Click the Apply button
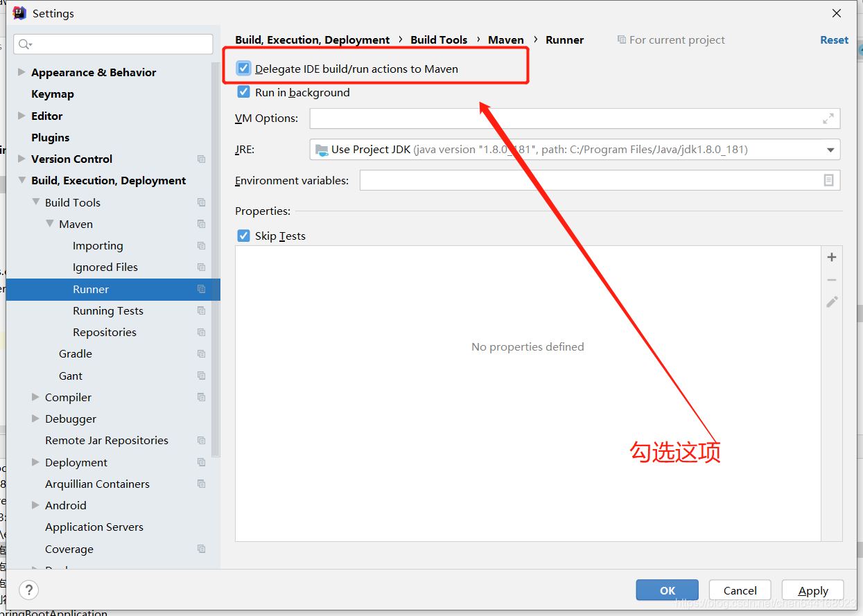 click(812, 590)
